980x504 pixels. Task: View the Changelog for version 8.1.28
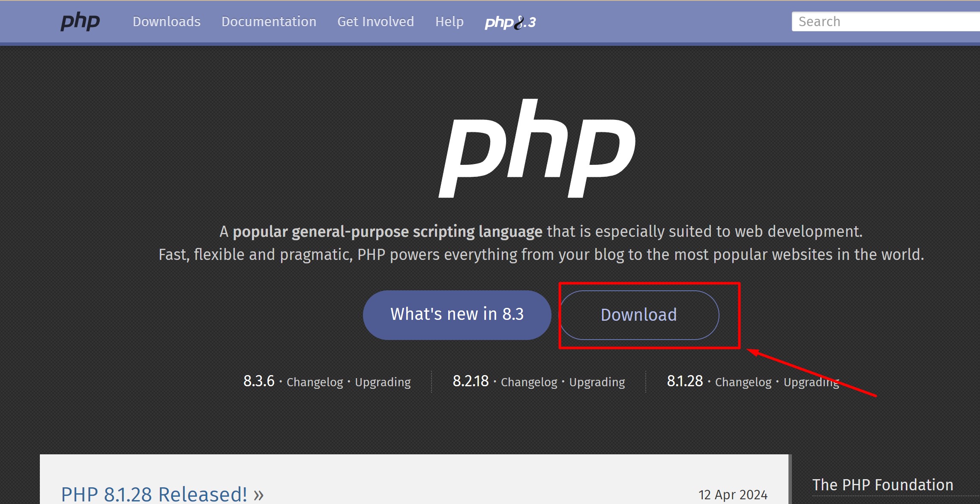[x=743, y=382]
